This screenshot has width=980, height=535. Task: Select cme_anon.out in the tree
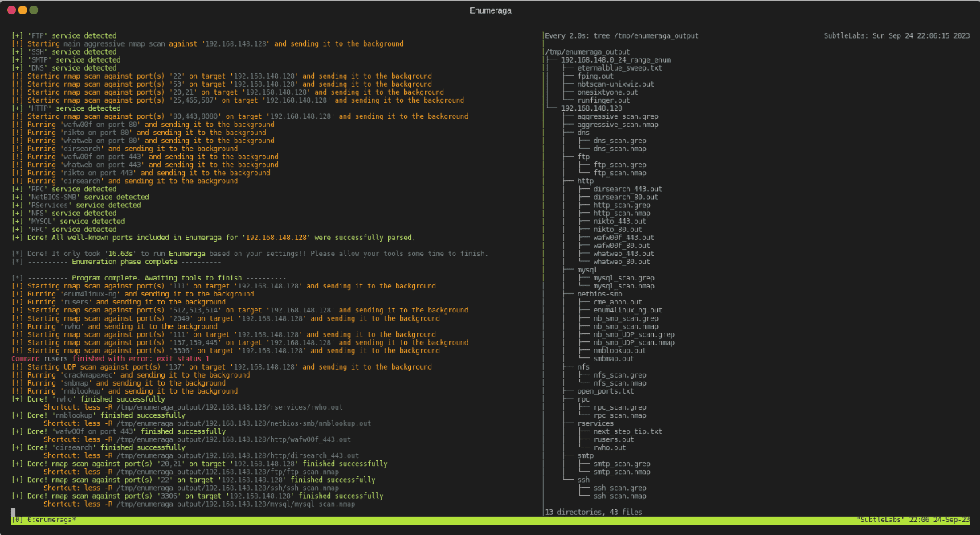click(x=617, y=302)
